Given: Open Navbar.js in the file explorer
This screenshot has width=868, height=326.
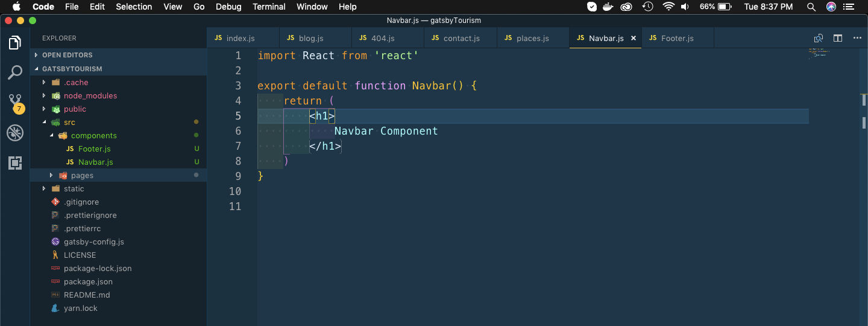Looking at the screenshot, I should pos(118,162).
